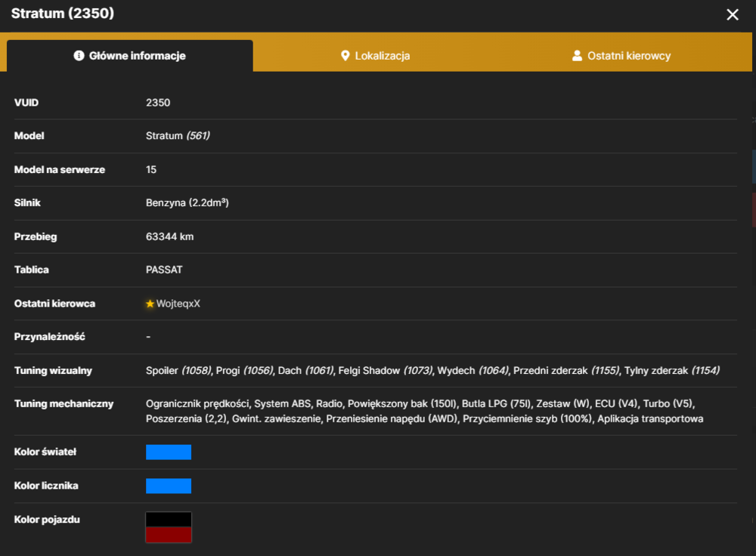Click the Aplikacja transportowa text

(x=650, y=419)
